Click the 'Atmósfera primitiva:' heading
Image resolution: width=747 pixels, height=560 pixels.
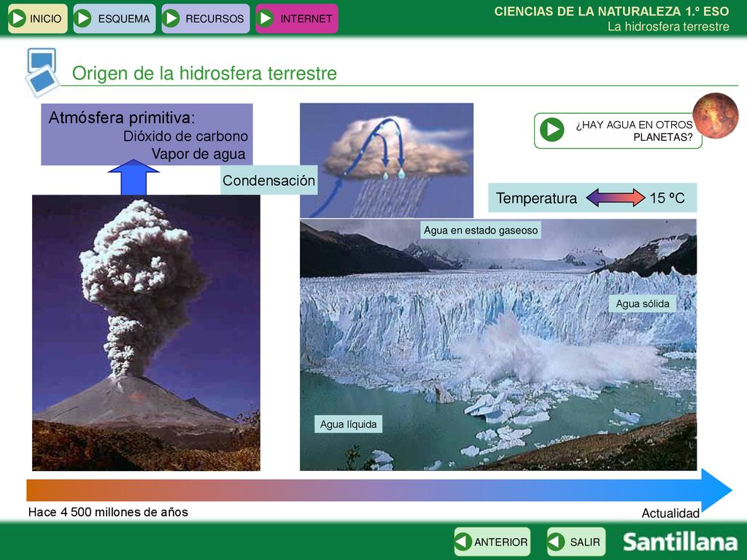click(x=122, y=117)
